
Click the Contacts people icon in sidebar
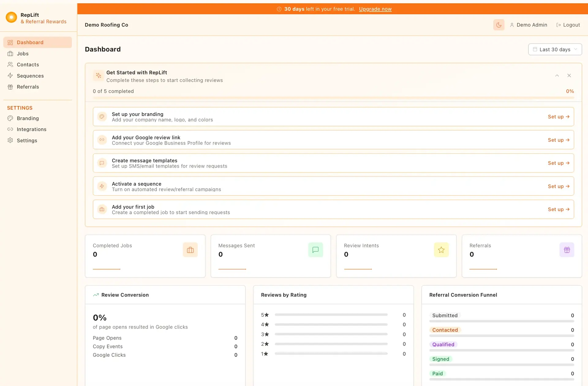10,65
